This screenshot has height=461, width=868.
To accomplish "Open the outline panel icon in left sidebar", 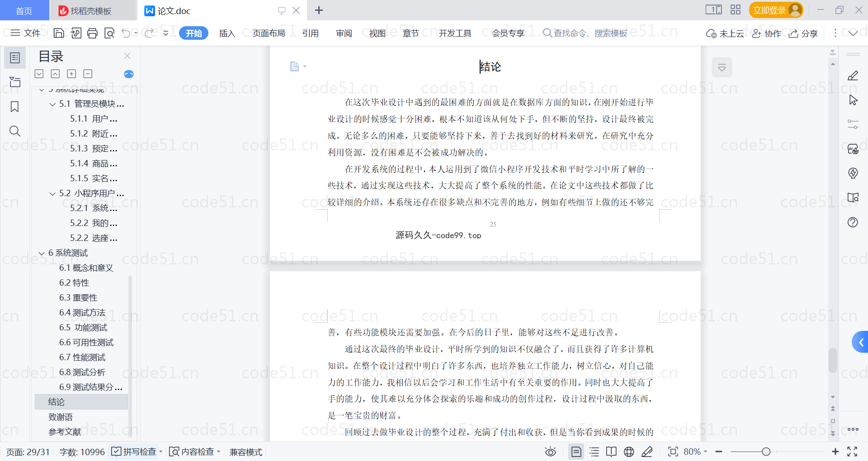I will tap(15, 58).
